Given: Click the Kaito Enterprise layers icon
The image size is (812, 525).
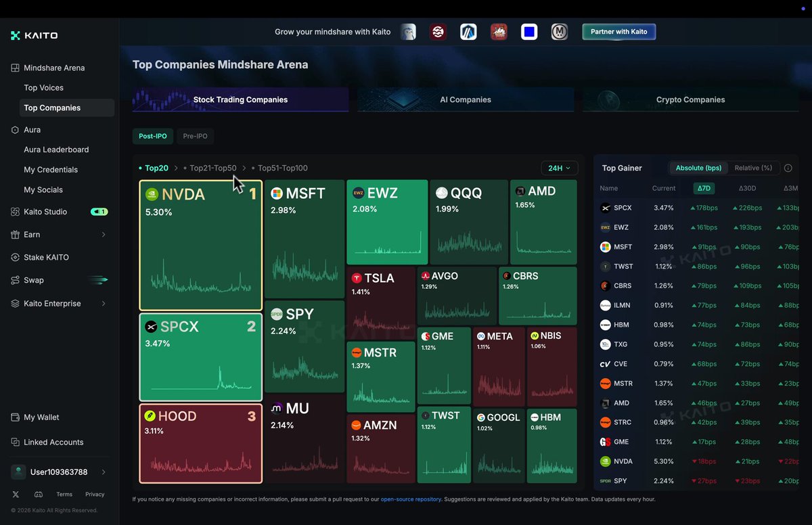Looking at the screenshot, I should click(x=15, y=304).
